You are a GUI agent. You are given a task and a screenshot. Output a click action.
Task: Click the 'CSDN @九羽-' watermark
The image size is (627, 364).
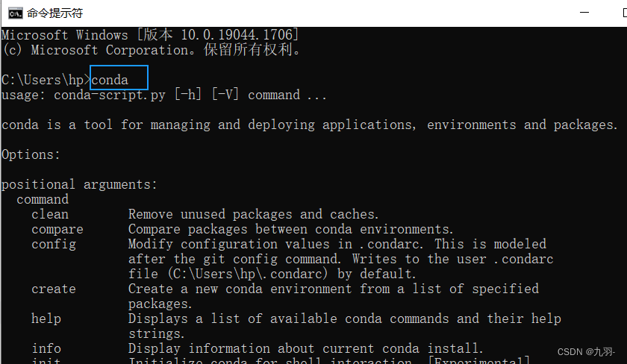pyautogui.click(x=586, y=351)
